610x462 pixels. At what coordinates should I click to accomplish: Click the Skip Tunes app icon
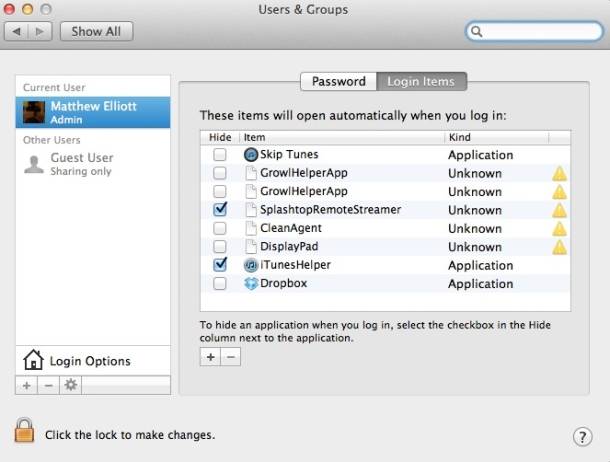pos(251,154)
